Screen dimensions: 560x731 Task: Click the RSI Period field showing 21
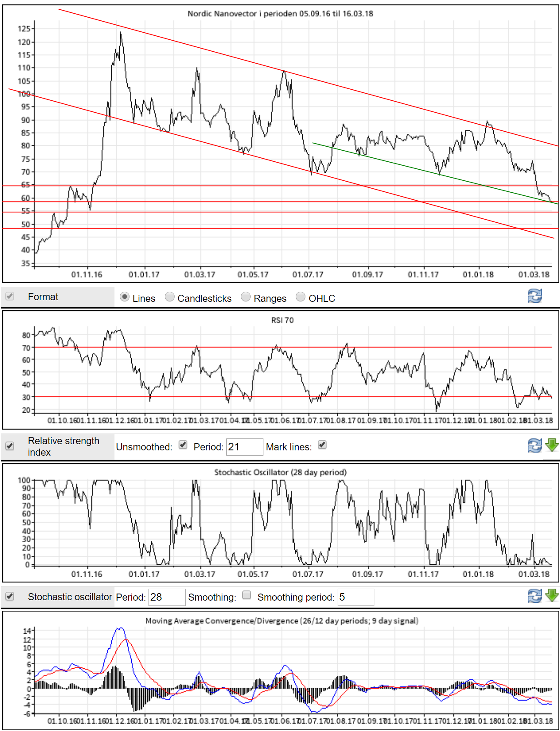(245, 447)
